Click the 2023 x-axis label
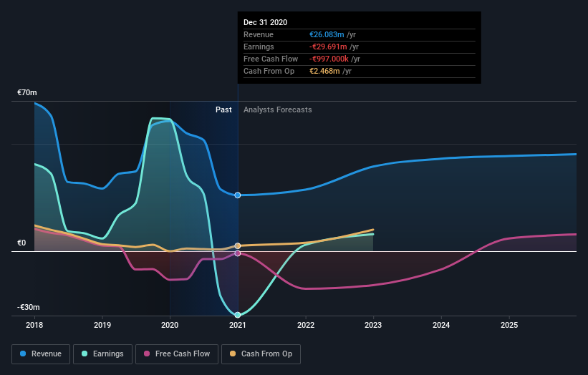 [x=373, y=325]
